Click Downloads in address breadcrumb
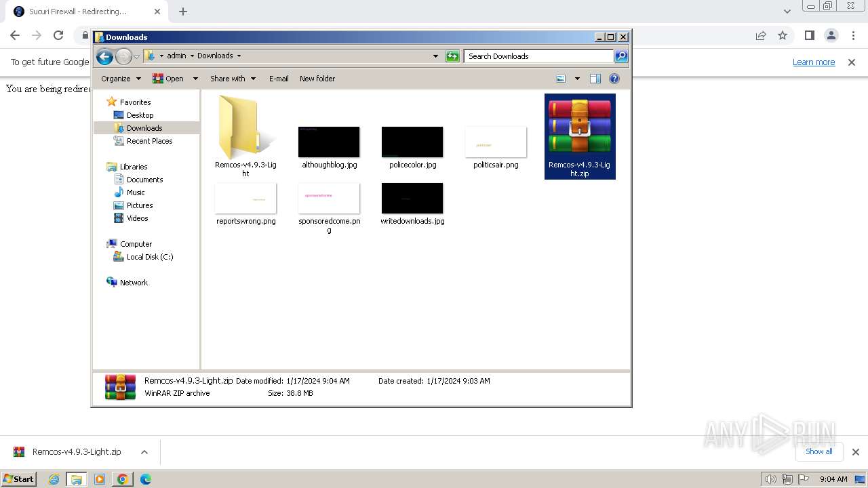The image size is (868, 488). 215,56
